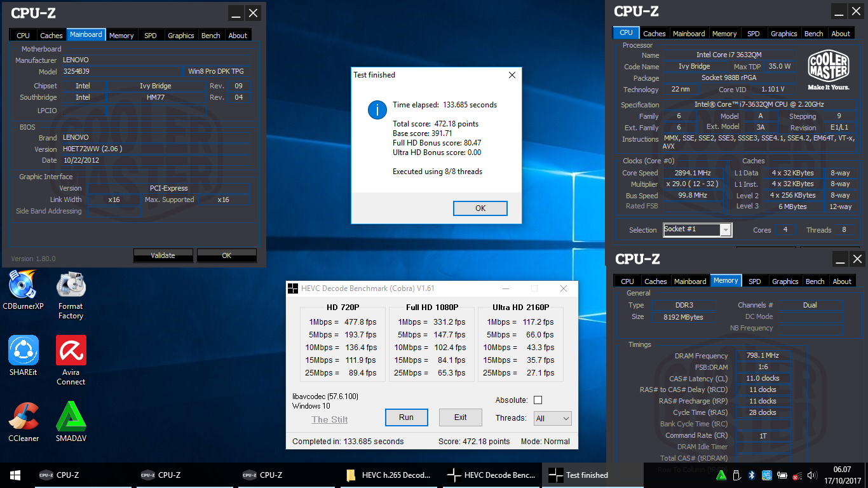The width and height of the screenshot is (868, 488).
Task: Open SPD tab in Mainboard CPU-Z window
Action: coord(151,36)
